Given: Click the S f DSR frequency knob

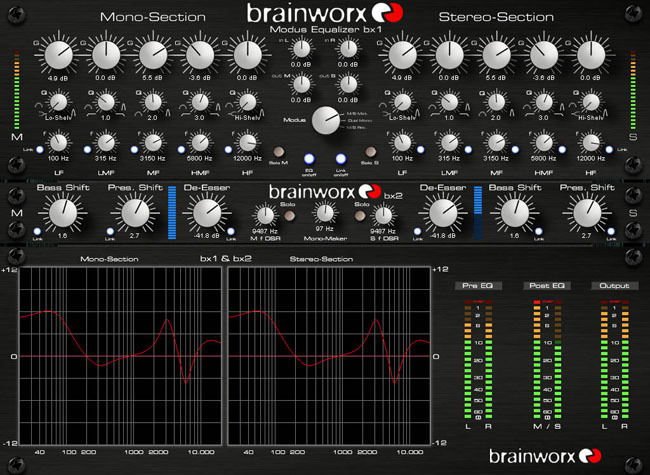Looking at the screenshot, I should click(383, 216).
